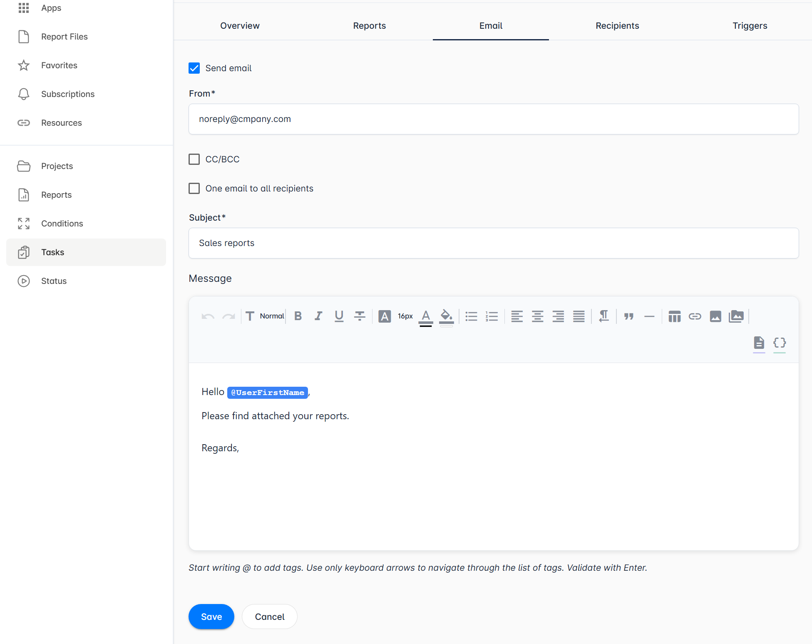Insert a horizontal line into the message
Screen dimensions: 812x644
649,316
